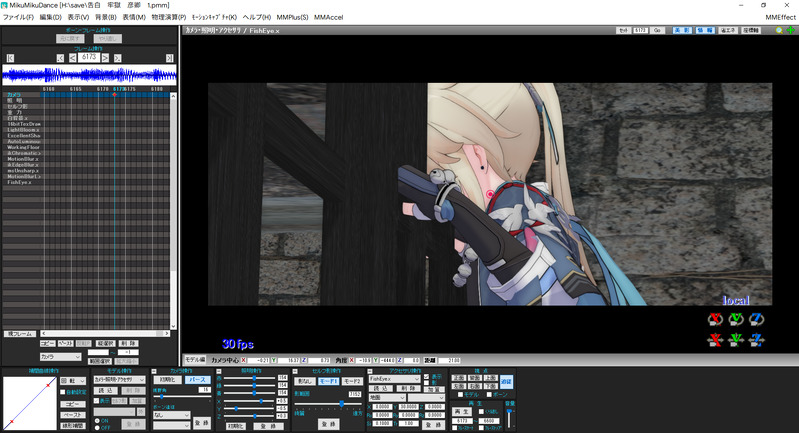Open the empty bone dropdown beside 地面
Screen dimensions: 799x433
(x=427, y=397)
